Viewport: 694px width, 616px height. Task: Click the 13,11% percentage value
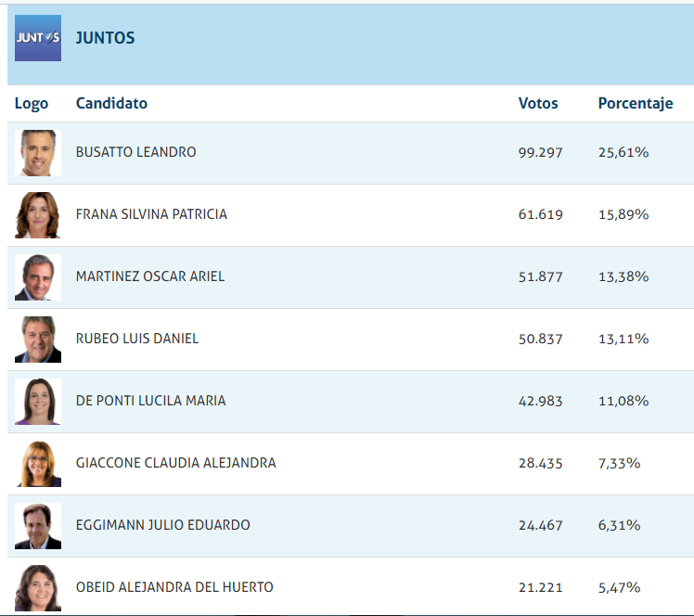click(623, 339)
